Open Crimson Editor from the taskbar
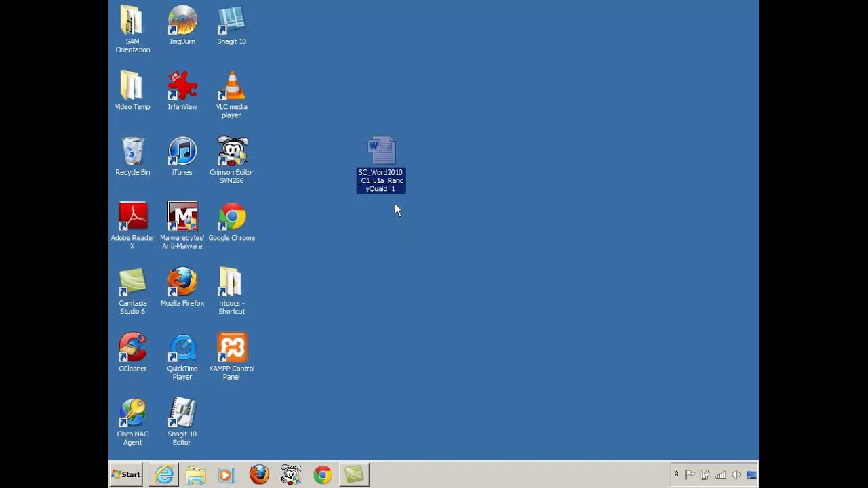 291,474
